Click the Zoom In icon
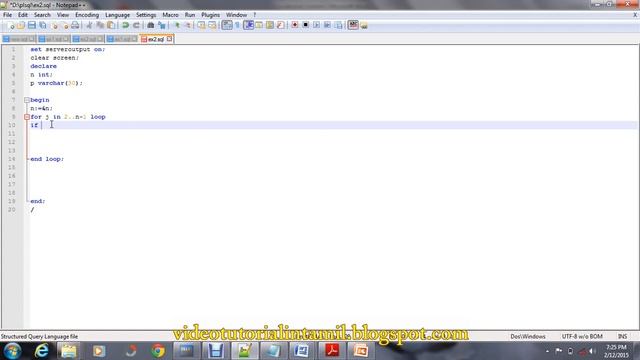Image resolution: width=640 pixels, height=360 pixels. point(177,25)
